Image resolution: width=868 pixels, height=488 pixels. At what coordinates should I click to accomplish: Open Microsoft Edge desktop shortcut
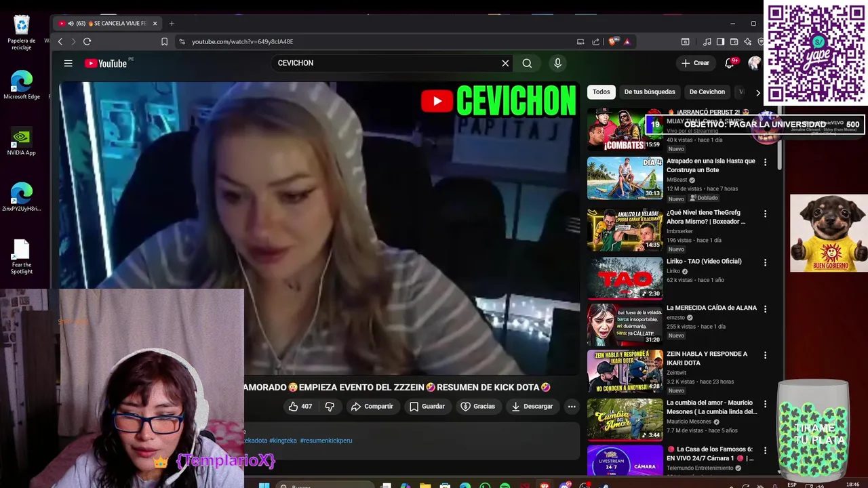22,85
